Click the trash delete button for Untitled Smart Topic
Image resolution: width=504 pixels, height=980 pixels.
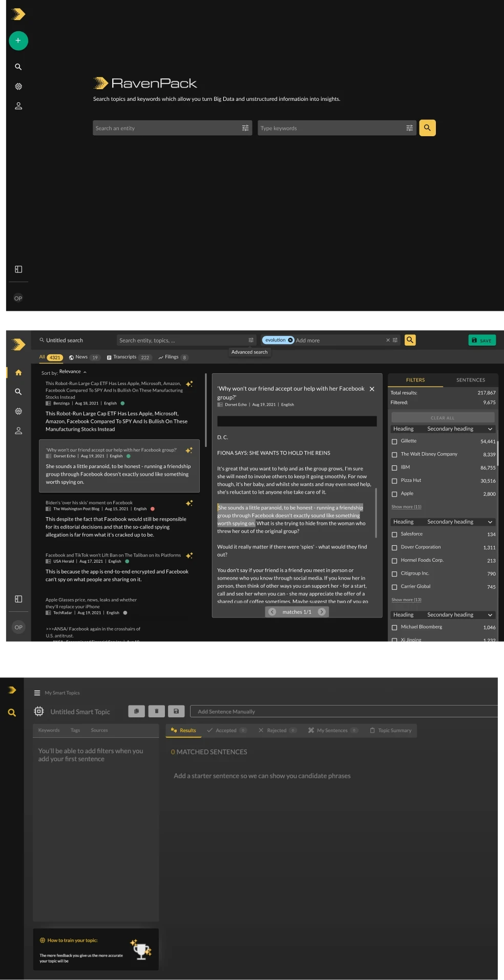(x=156, y=711)
